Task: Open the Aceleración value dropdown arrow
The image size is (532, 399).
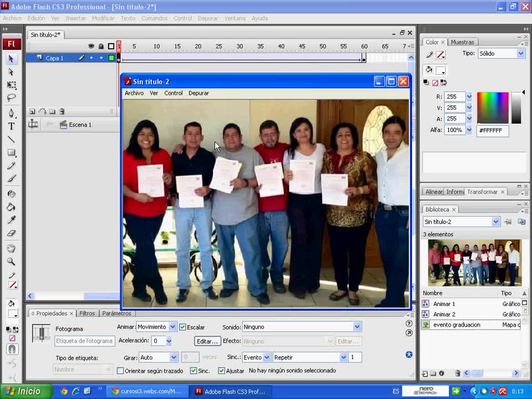Action: (168, 341)
